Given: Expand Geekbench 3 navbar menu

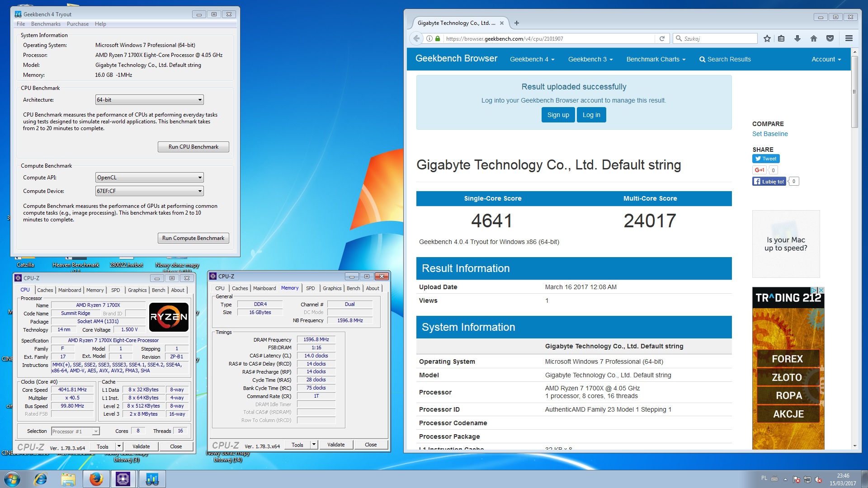Looking at the screenshot, I should click(590, 59).
